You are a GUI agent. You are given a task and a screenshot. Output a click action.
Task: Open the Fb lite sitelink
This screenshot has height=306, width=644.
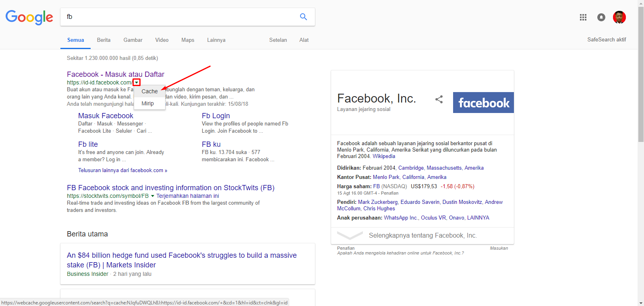click(88, 144)
